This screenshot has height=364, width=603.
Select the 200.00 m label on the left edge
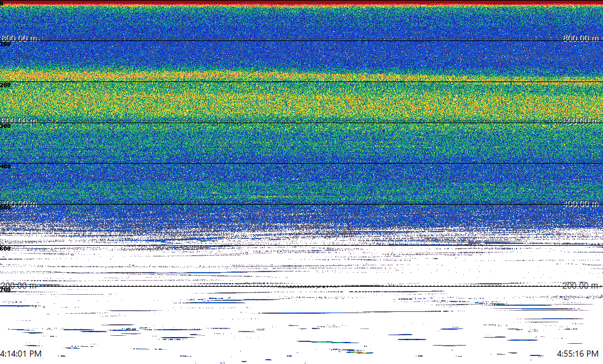coord(18,286)
